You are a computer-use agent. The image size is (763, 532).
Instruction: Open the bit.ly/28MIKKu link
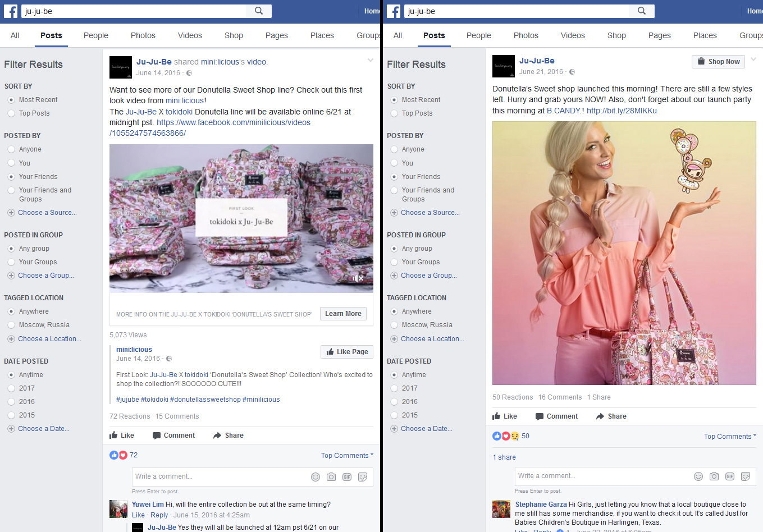(x=622, y=111)
